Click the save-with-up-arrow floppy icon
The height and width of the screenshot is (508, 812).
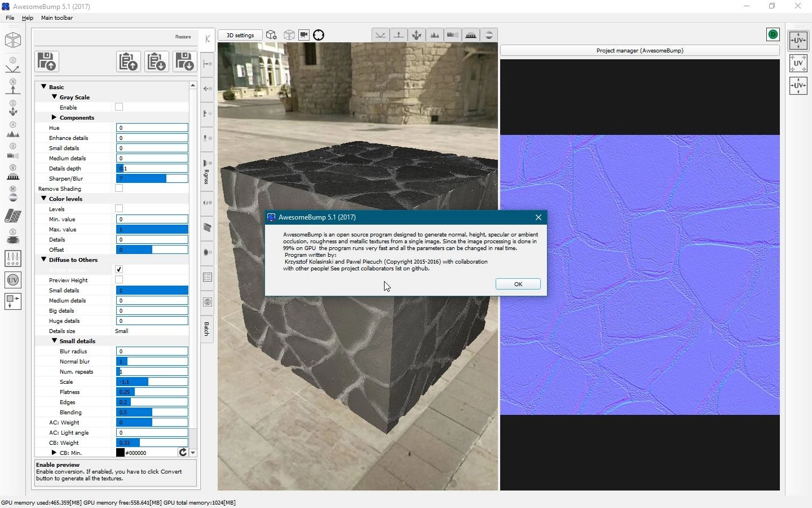click(x=47, y=62)
